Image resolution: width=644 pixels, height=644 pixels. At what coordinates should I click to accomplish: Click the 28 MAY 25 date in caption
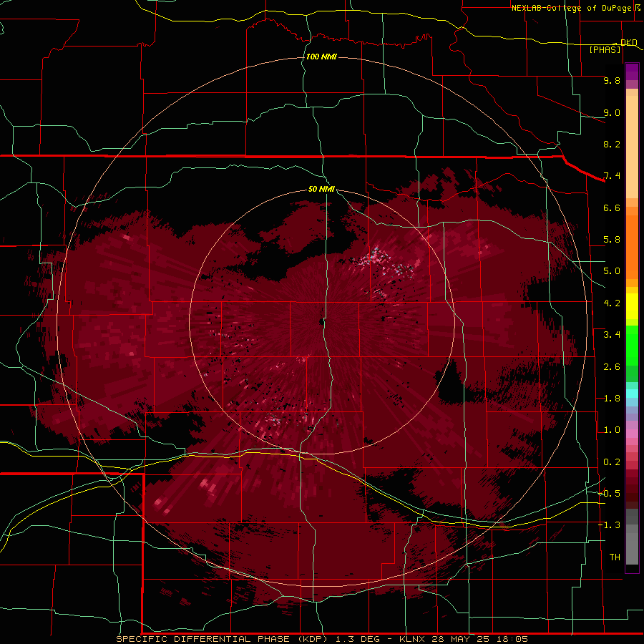[460, 639]
